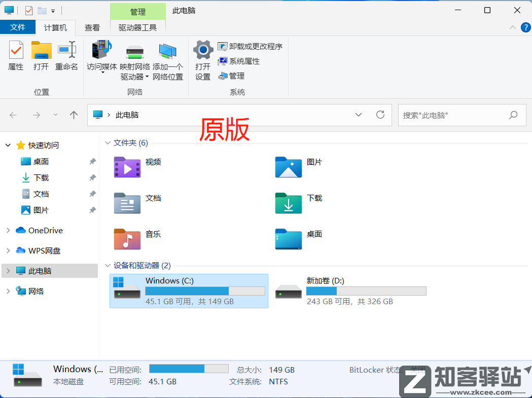Click the refresh icon in the address bar

[380, 115]
